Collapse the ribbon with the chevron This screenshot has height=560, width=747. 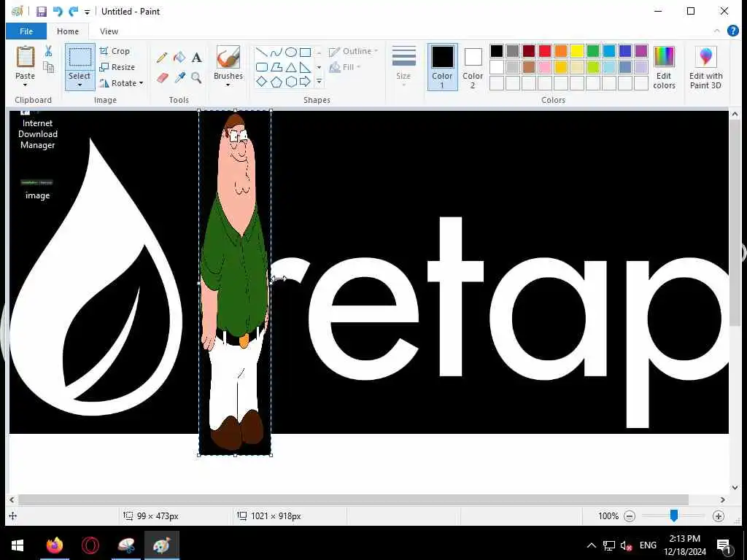(x=717, y=31)
